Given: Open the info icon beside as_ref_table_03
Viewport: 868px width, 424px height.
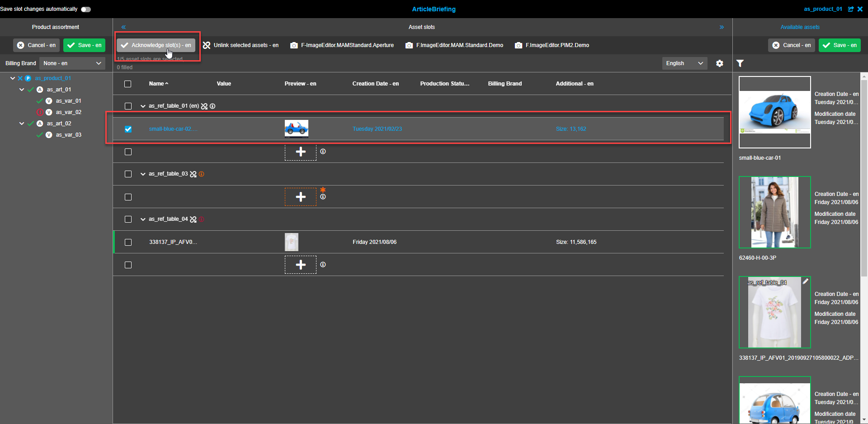Looking at the screenshot, I should tap(201, 174).
